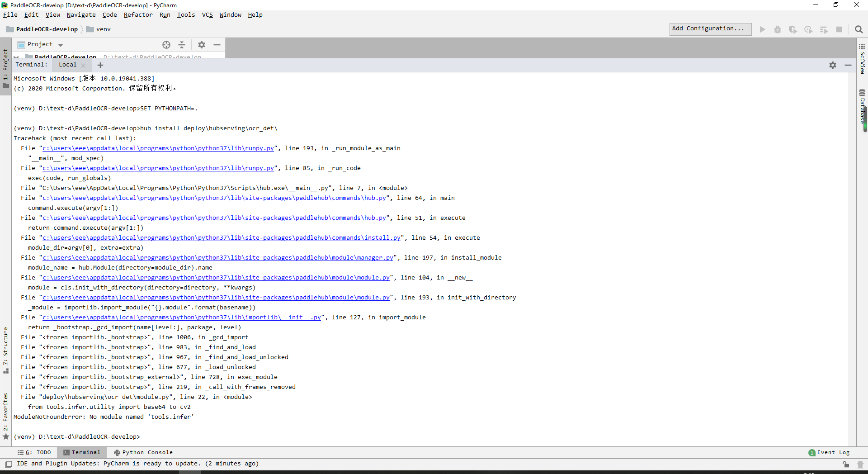The image size is (868, 474).
Task: Open Run with Coverage icon
Action: (x=793, y=29)
